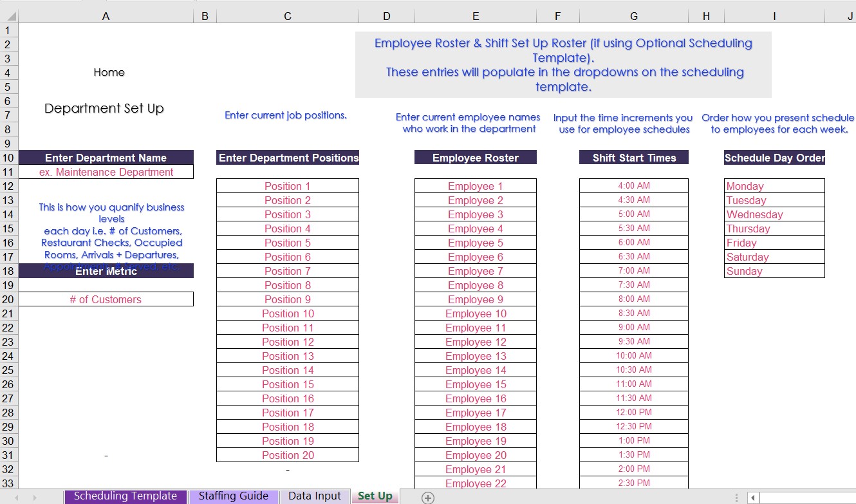Switch to Staffing Guide sheet tab
The height and width of the screenshot is (504, 856).
(x=234, y=496)
